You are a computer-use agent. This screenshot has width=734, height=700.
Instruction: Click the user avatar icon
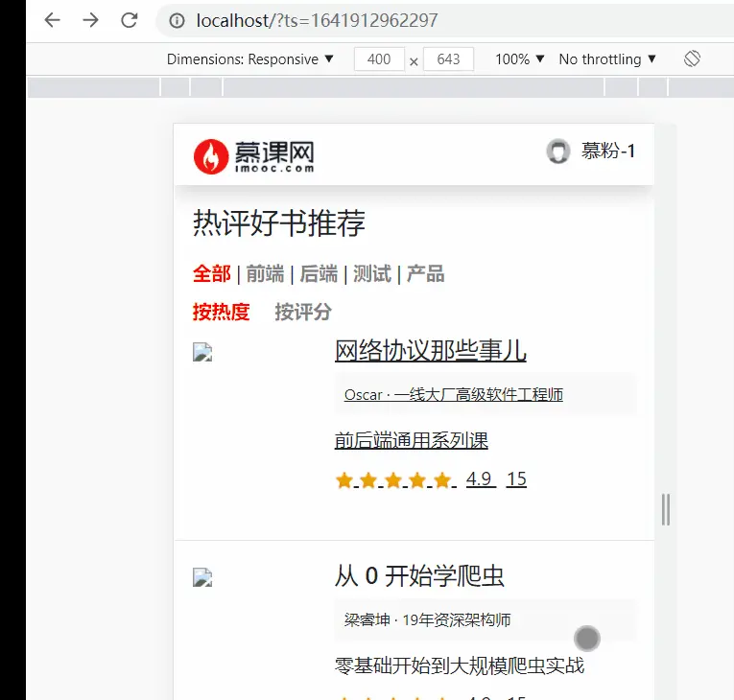point(558,152)
